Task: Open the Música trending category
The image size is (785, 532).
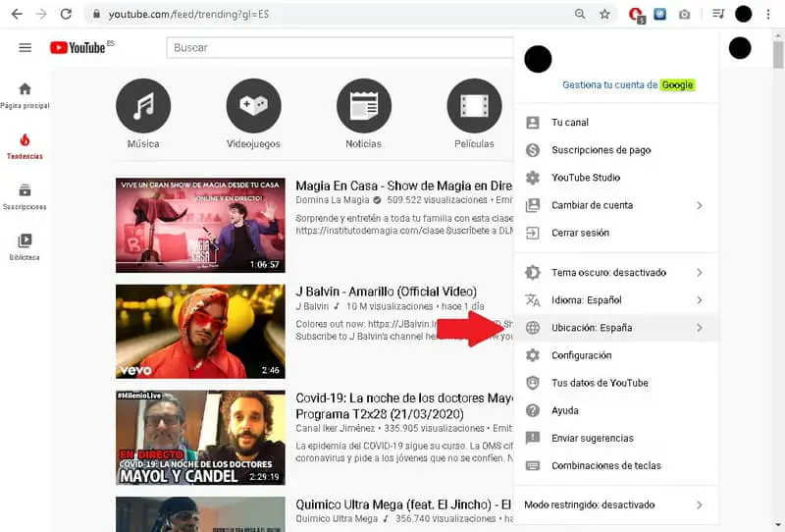Action: [143, 114]
